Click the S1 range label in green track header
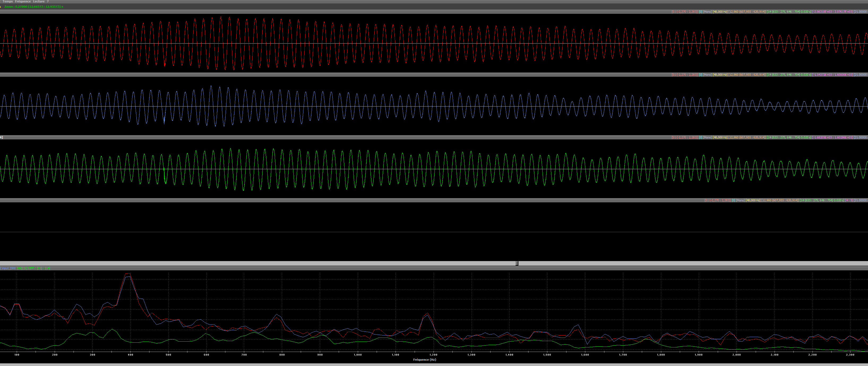Viewport: 868px width, 366px height. (x=684, y=138)
